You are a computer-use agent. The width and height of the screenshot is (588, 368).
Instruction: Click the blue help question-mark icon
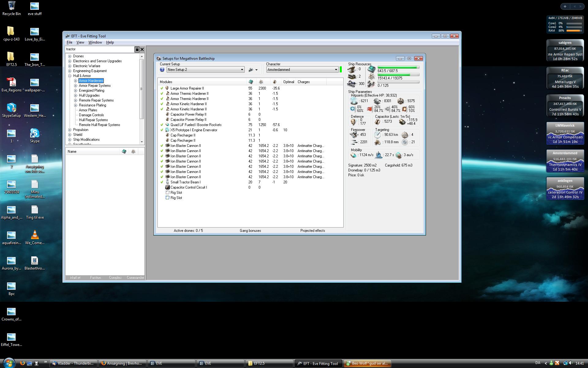[x=162, y=70]
